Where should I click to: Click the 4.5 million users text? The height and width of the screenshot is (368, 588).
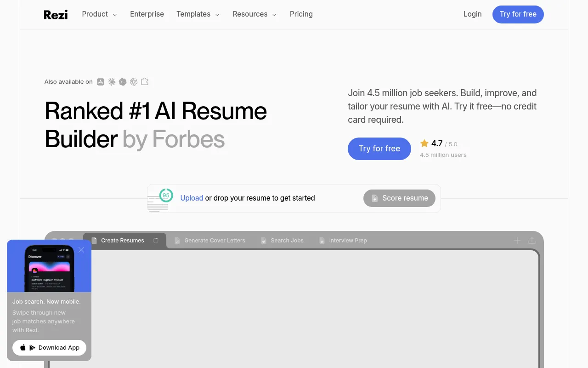coord(443,155)
